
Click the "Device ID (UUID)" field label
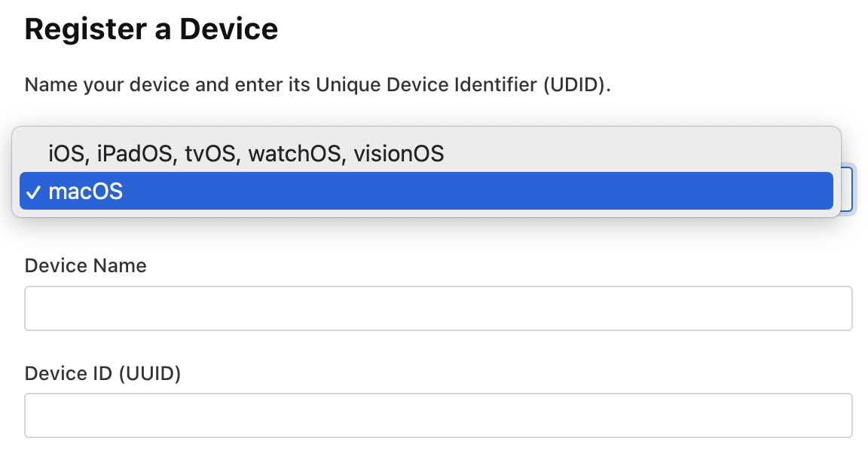[102, 373]
